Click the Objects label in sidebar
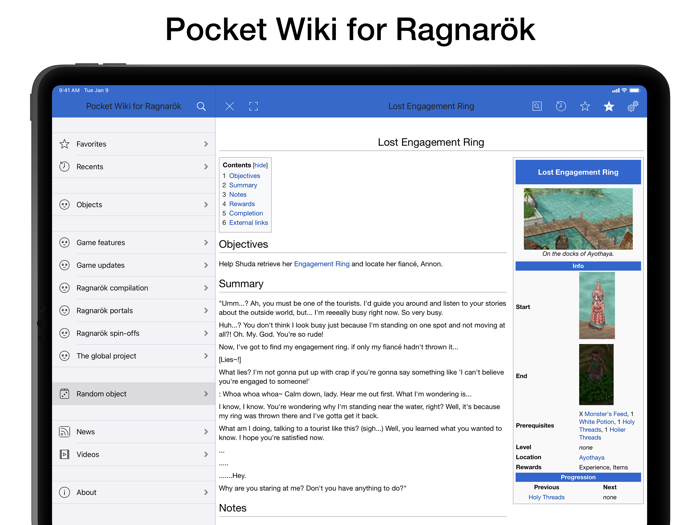The image size is (700, 525). click(89, 204)
